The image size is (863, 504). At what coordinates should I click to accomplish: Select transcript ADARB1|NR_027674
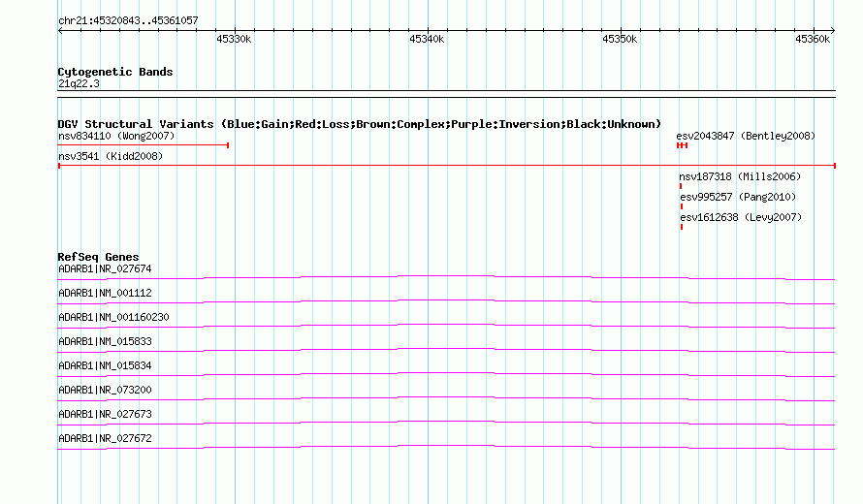[105, 269]
